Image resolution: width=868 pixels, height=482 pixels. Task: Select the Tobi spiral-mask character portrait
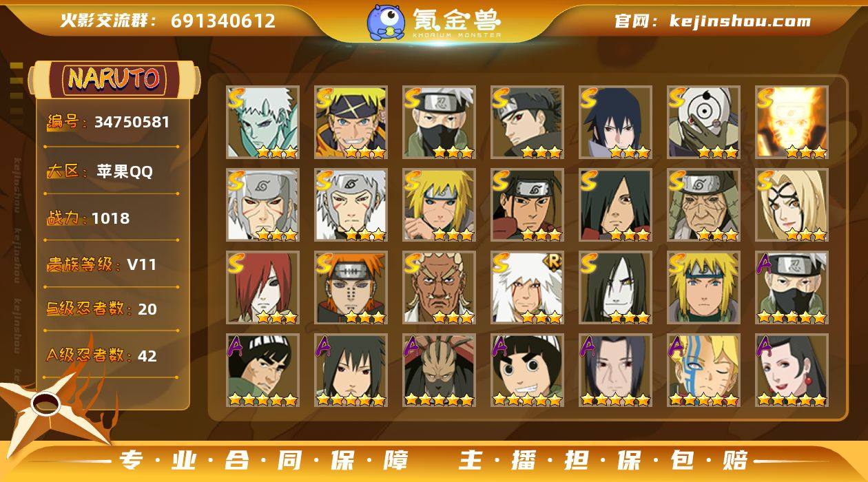703,122
